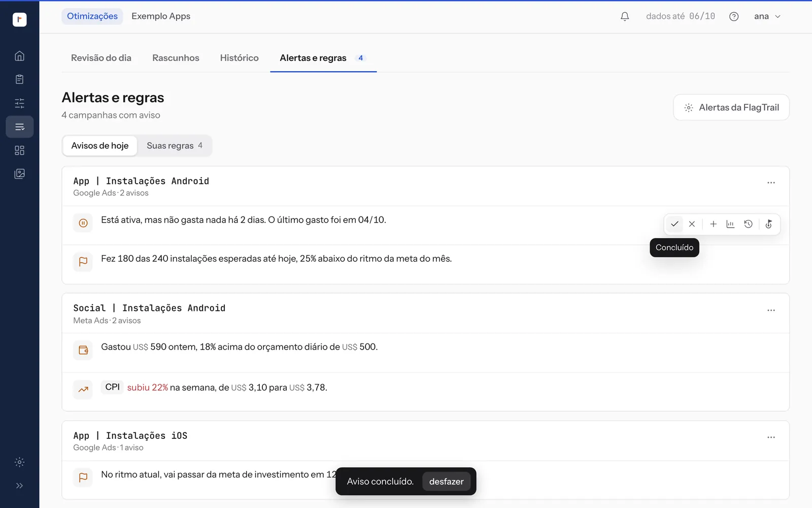Viewport: 812px width, 508px height.
Task: Click the Social | Instalações Android title
Action: 149,308
